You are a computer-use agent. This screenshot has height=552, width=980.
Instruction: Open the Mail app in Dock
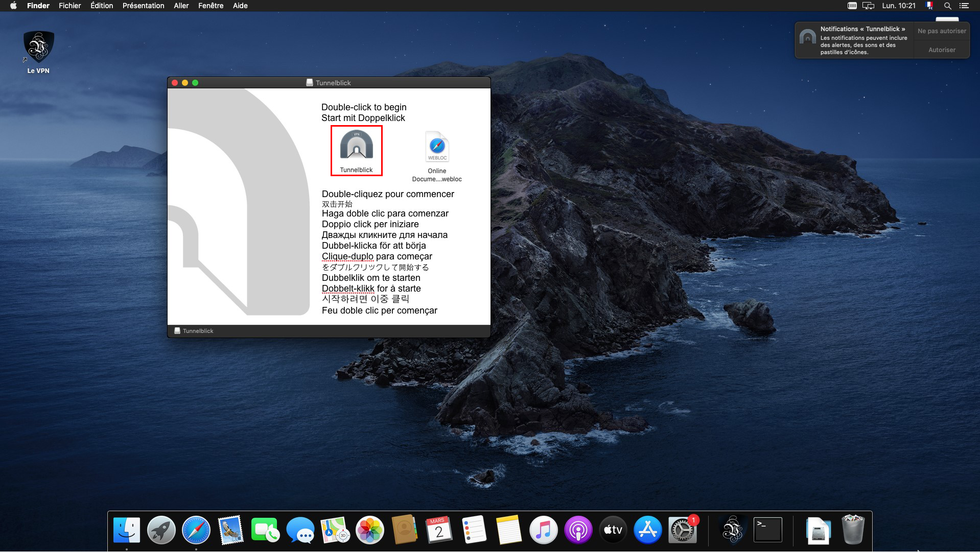(231, 530)
